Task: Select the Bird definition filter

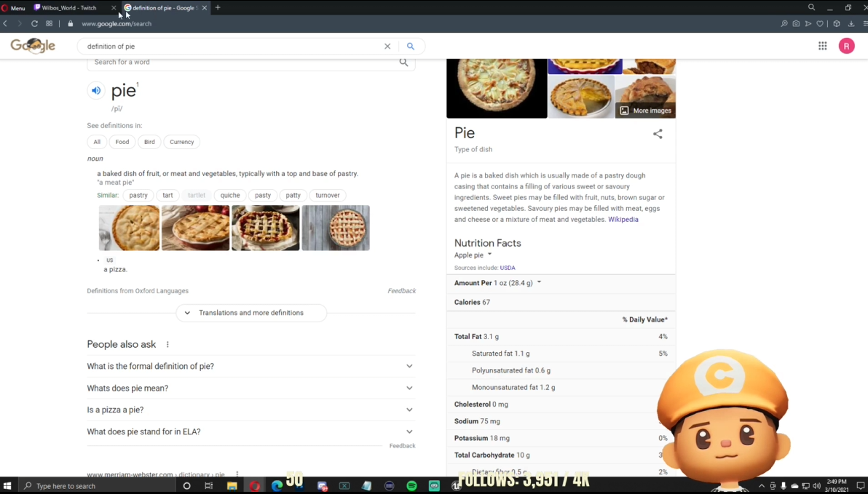Action: click(149, 142)
